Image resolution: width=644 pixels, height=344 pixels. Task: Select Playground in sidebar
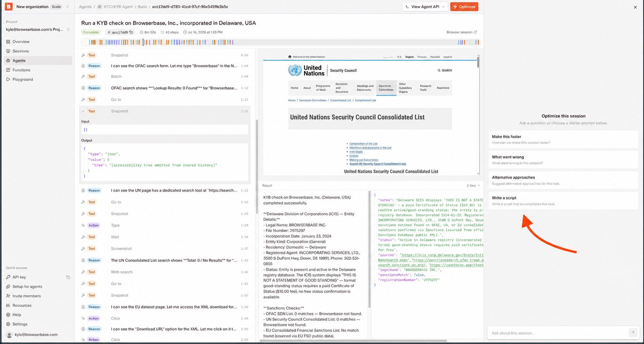pyautogui.click(x=38, y=79)
